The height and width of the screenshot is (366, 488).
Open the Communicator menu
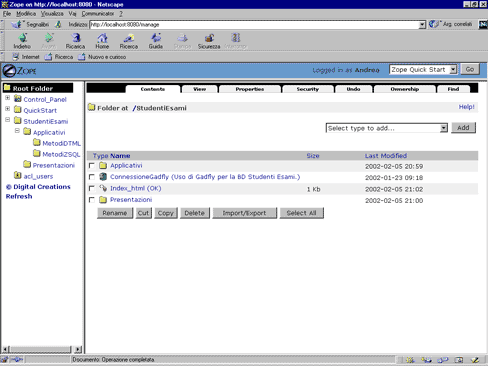98,14
